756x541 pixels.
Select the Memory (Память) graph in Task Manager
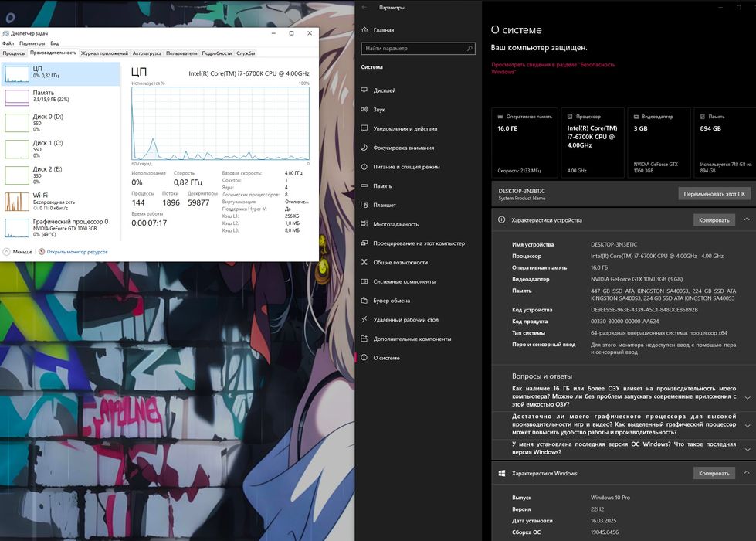click(17, 97)
